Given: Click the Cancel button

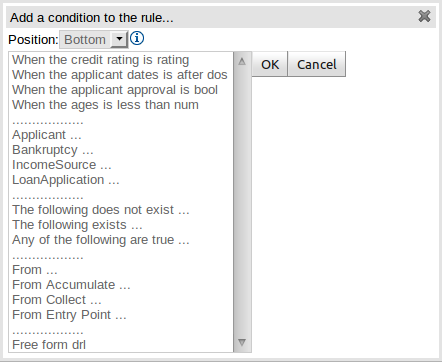Looking at the screenshot, I should 317,64.
